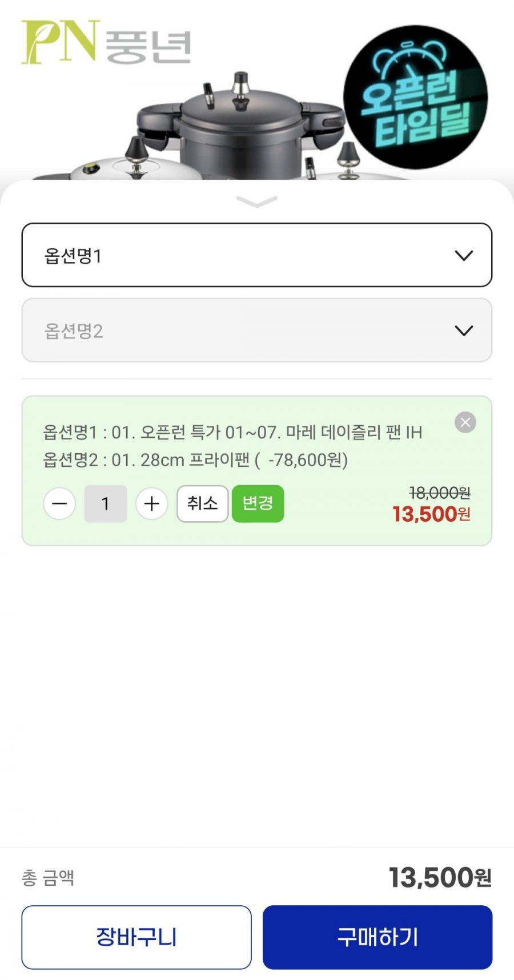Image resolution: width=514 pixels, height=980 pixels.
Task: Collapse the option sheet with the chevron handle
Action: [x=256, y=201]
